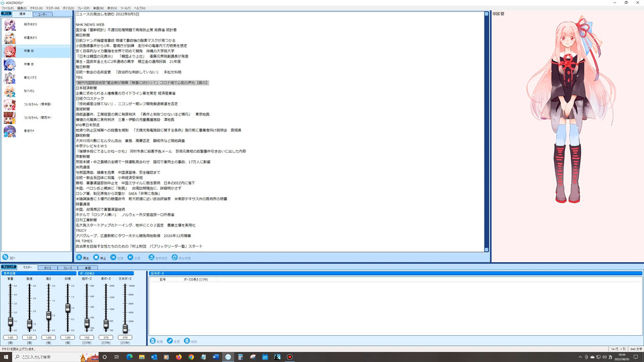Switch to ユーザー voice tab
Image resolution: width=644 pixels, height=362 pixels.
point(42,14)
